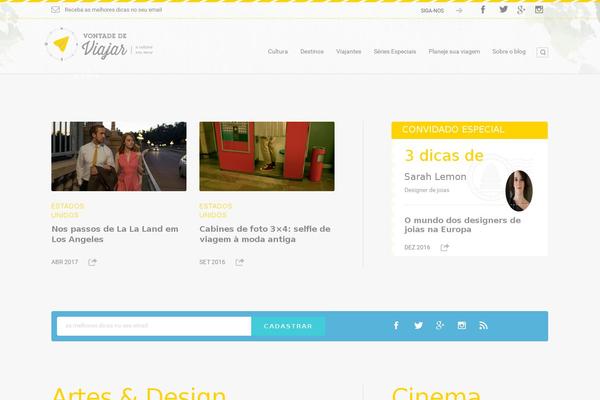
Task: Click the Artes & Design heading
Action: click(x=139, y=393)
